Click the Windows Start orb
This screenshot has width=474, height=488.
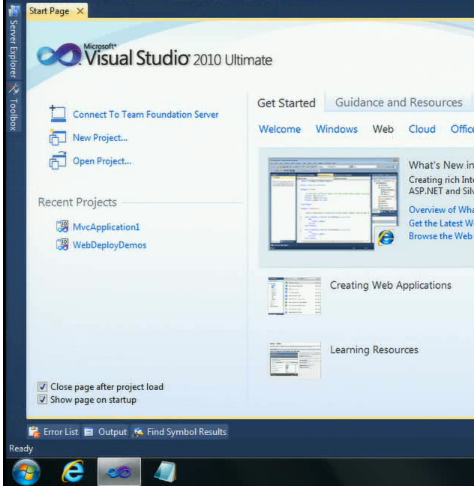(x=26, y=472)
